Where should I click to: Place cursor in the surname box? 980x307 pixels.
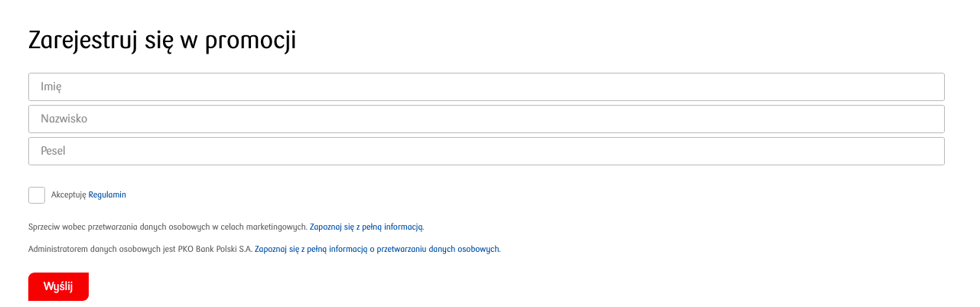click(486, 119)
